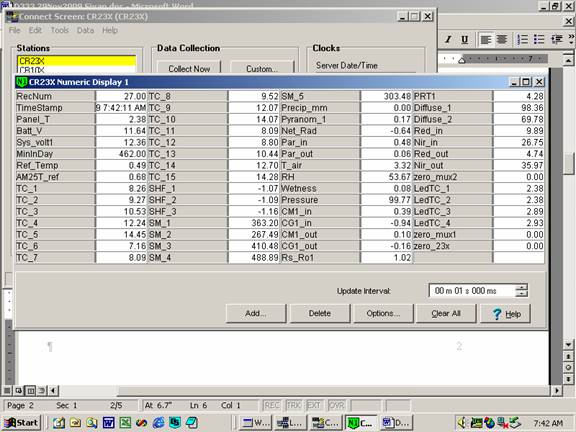Viewport: 576px width, 432px height.
Task: Apply center alignment in Word toolbar
Action: point(502,39)
